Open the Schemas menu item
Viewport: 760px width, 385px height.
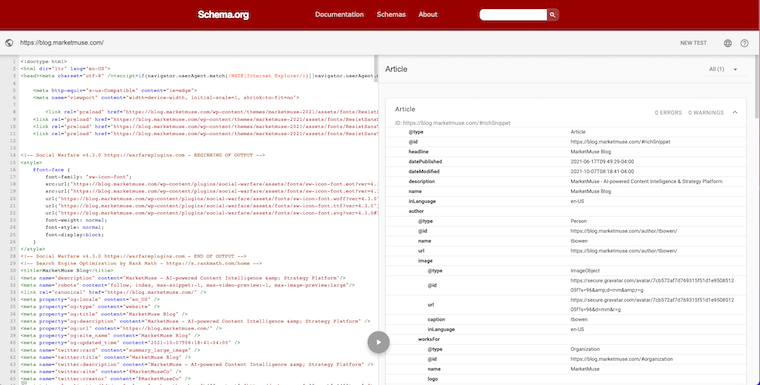pyautogui.click(x=391, y=15)
